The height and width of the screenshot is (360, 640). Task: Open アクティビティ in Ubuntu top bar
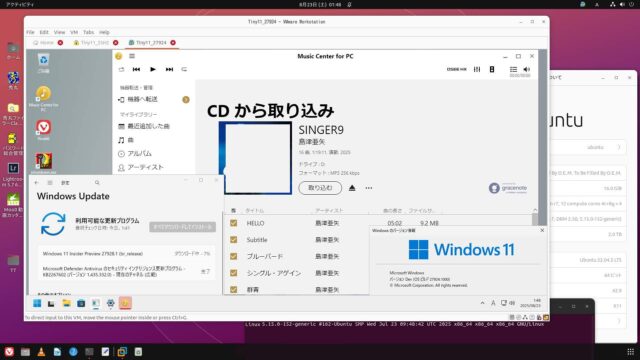[20, 4]
